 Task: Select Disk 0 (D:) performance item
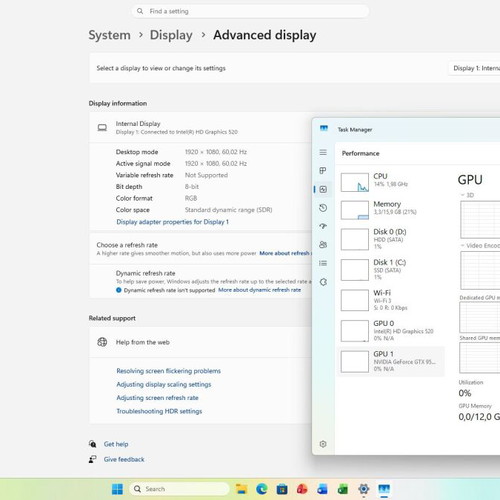391,239
